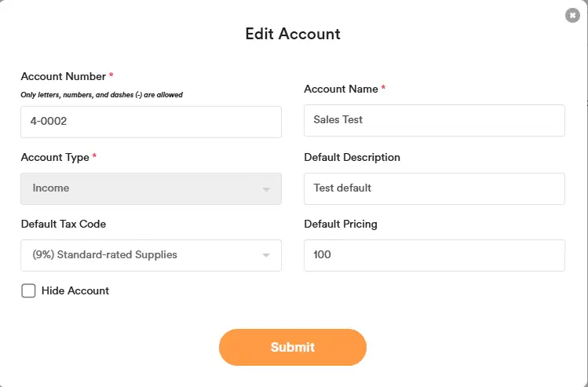588x387 pixels.
Task: Expand the Default Tax Code dropdown
Action: click(151, 255)
